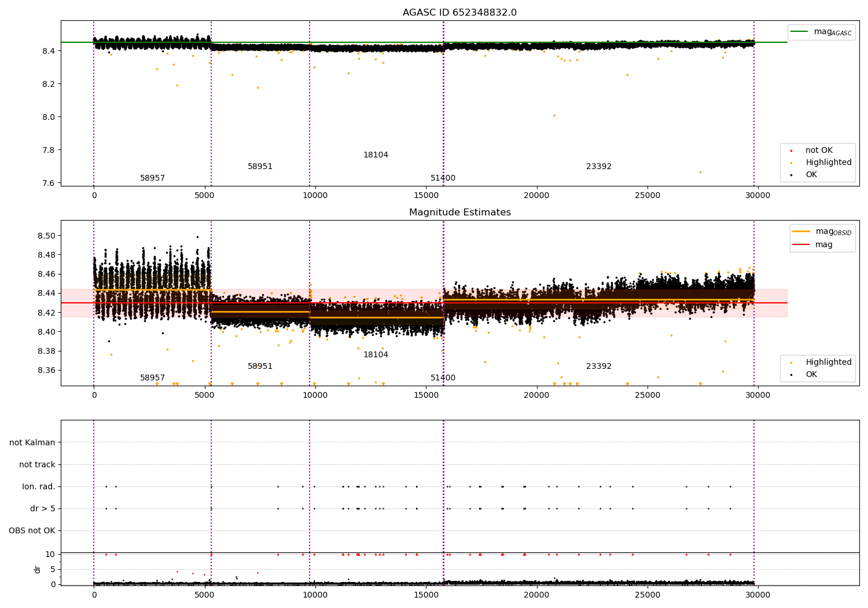This screenshot has width=868, height=608.
Task: Click 'OK' legend entry below Highlighted in AGASC ID plot
Action: (811, 175)
